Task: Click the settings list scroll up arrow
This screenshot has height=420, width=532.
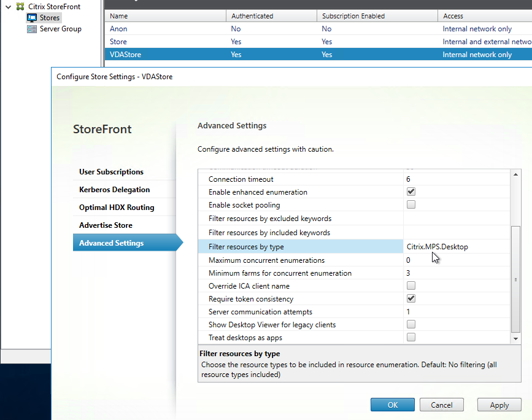Action: point(515,174)
